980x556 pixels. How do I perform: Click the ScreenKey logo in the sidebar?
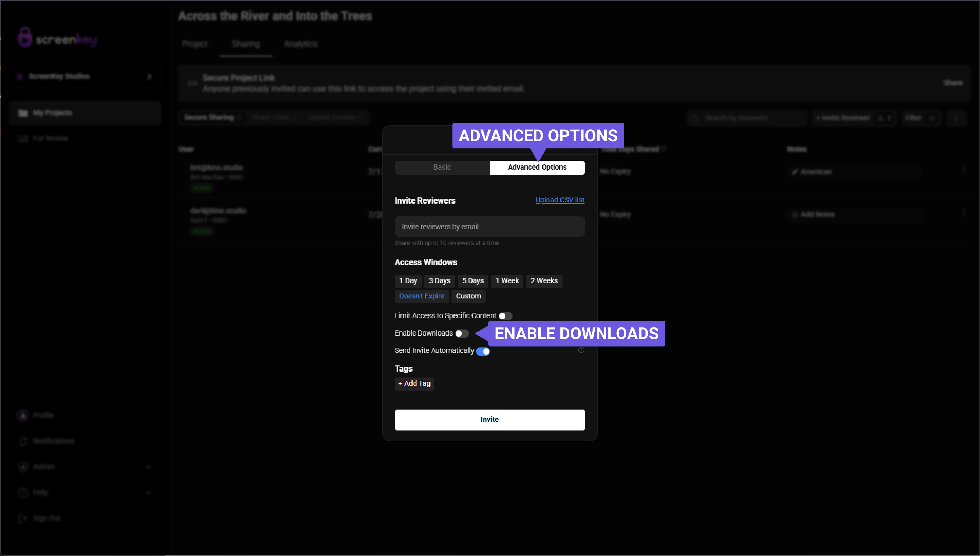tap(57, 37)
